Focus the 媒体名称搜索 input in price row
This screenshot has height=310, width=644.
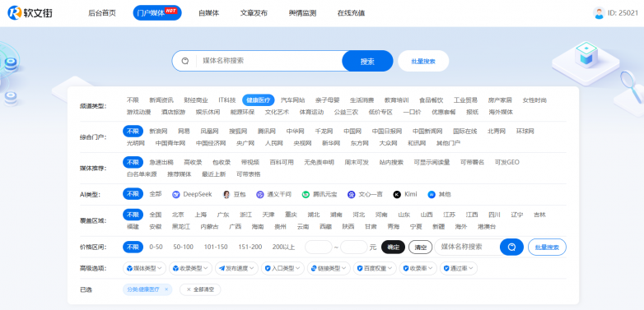click(468, 247)
